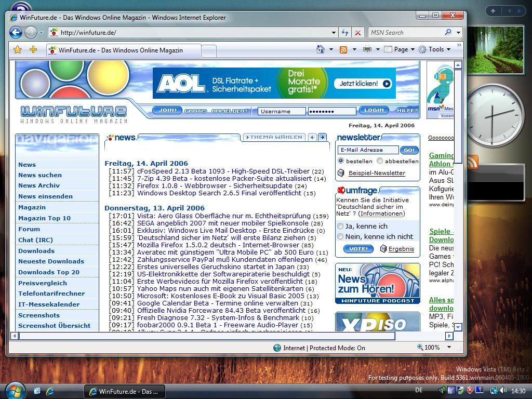
Task: Click the Internet zone globe icon
Action: click(x=277, y=348)
